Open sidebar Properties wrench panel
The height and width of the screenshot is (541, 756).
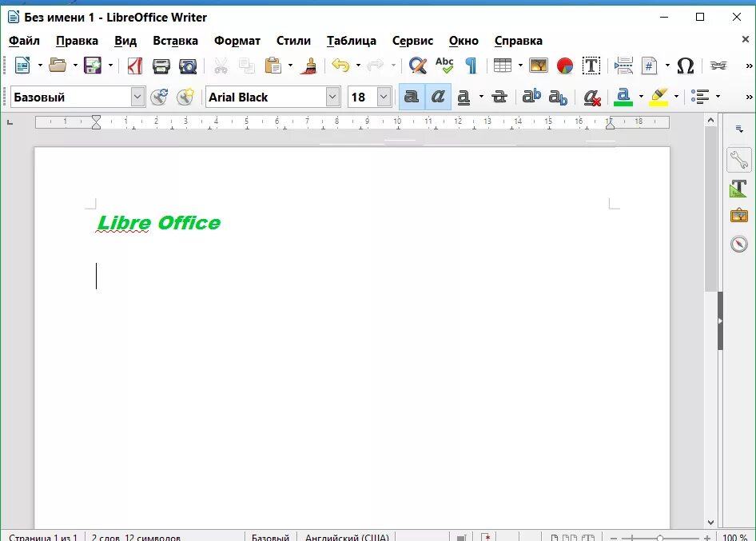coord(738,160)
